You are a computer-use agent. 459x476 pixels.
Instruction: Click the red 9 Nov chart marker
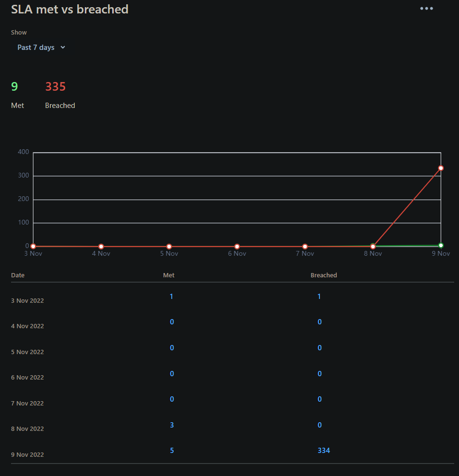[x=440, y=168]
